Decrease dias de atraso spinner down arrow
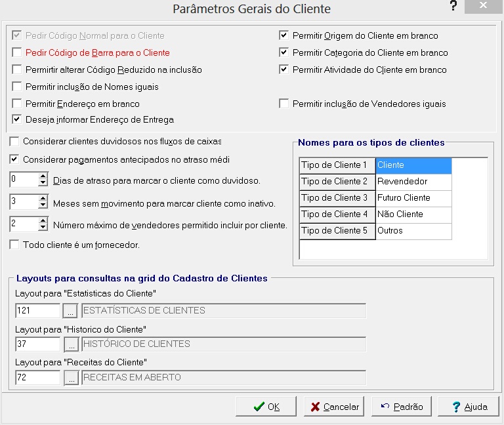Screen dimensions: 504x425 [x=43, y=182]
